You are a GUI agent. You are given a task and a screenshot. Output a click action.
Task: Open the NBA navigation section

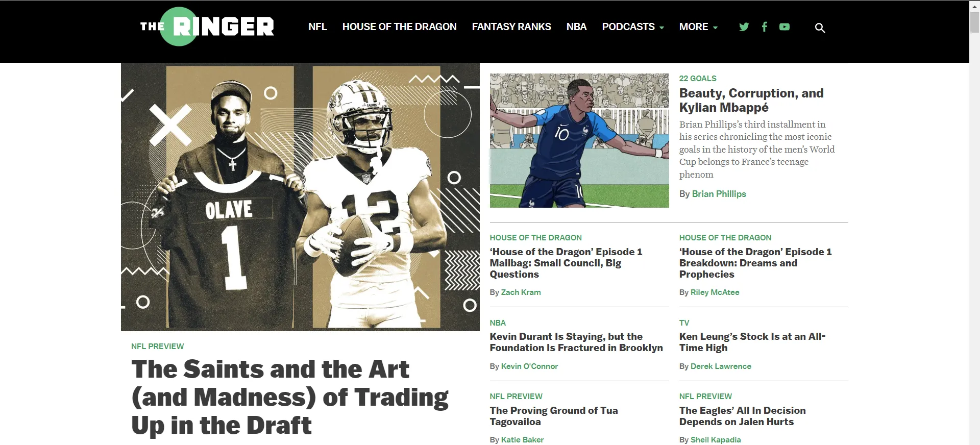[576, 27]
